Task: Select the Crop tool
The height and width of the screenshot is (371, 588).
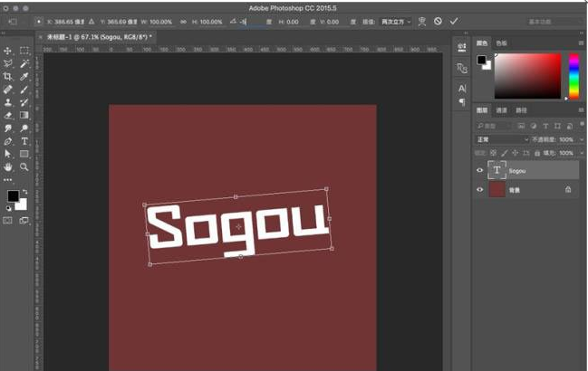Action: click(9, 77)
